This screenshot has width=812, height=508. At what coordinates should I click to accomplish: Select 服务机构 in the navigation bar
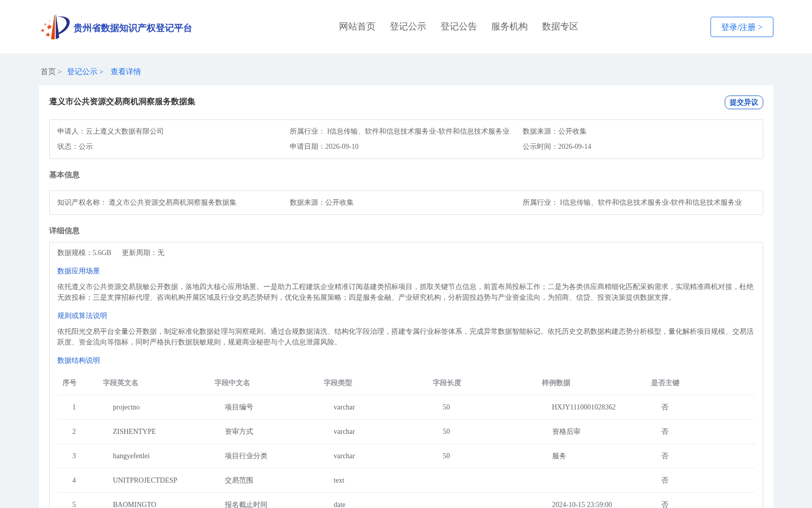(510, 26)
